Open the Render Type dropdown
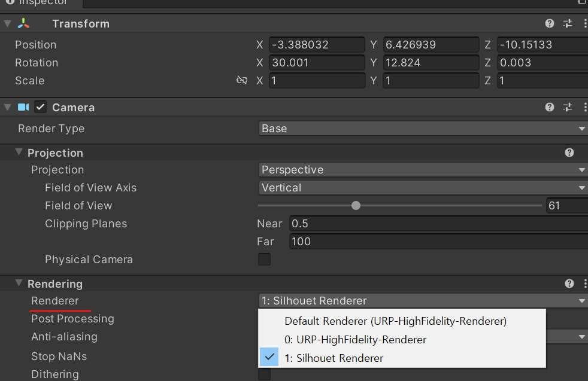 tap(423, 129)
